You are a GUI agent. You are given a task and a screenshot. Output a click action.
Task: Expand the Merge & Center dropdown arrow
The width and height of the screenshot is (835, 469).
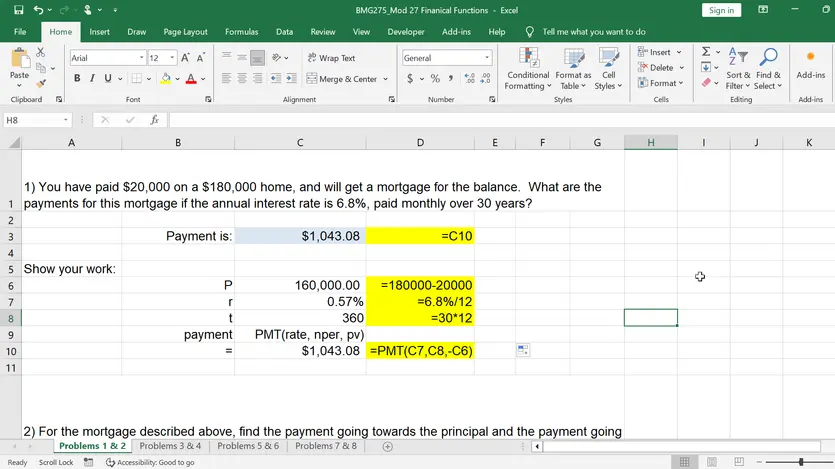coord(386,79)
